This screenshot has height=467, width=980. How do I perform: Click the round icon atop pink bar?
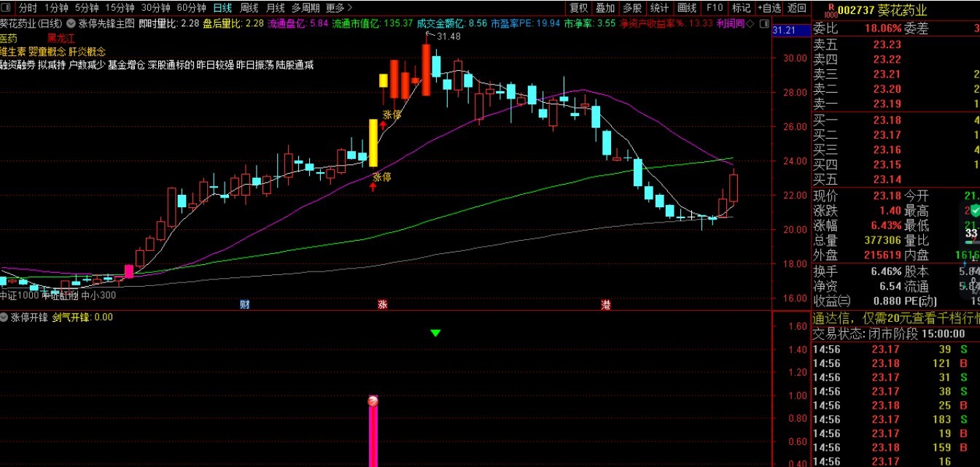click(373, 401)
